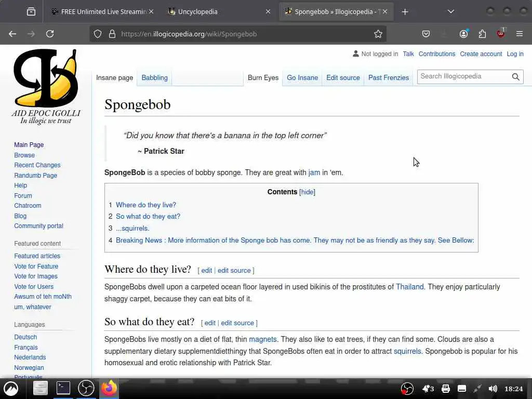Select the Insane page tab
This screenshot has width=532, height=399.
(x=115, y=78)
